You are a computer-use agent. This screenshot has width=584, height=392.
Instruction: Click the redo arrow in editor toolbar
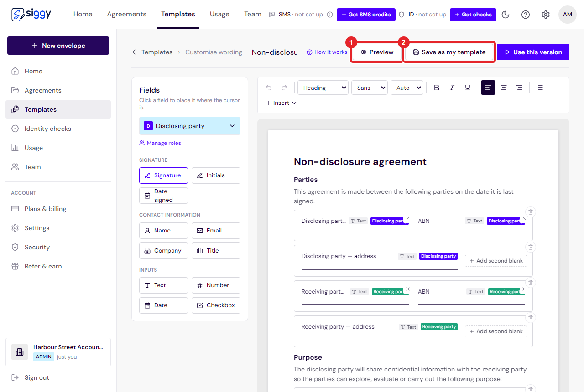tap(284, 88)
